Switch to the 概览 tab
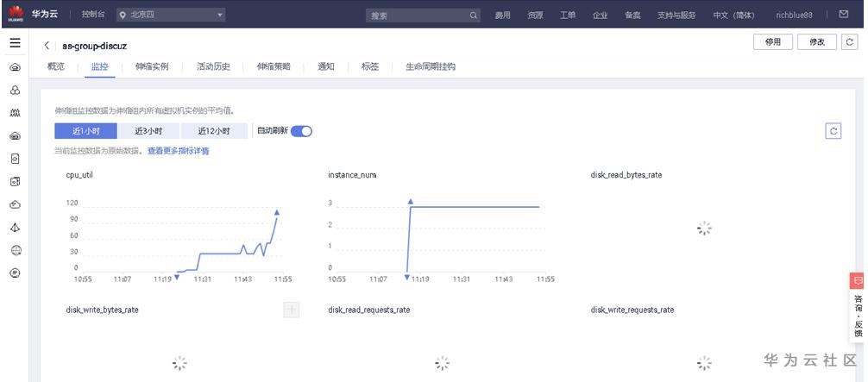 pyautogui.click(x=56, y=66)
